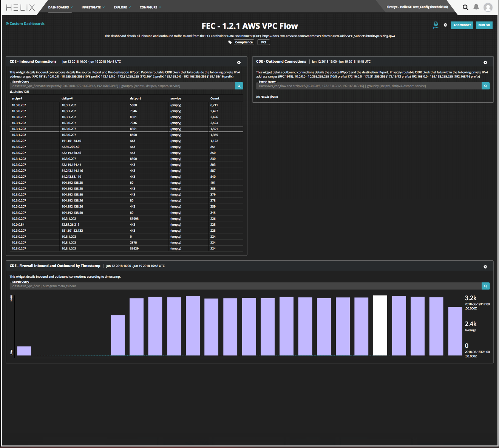Select the short first histogram bar
The height and width of the screenshot is (448, 499).
(24, 351)
